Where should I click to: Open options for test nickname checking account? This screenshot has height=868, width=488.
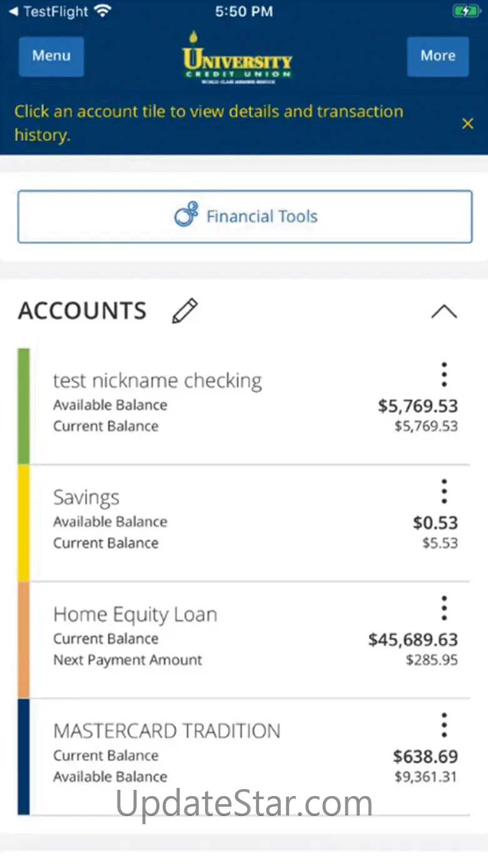[x=444, y=374]
